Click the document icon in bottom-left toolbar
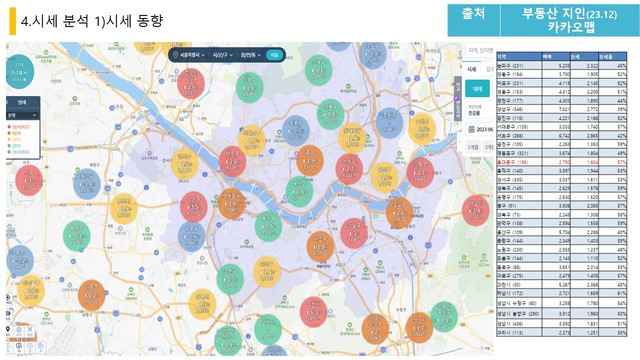 [41, 347]
